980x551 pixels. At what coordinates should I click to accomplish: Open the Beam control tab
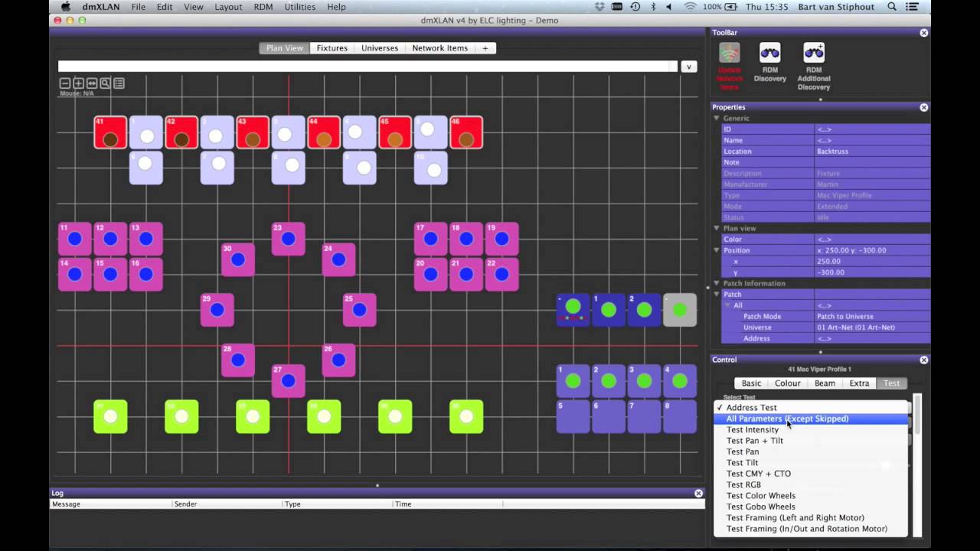point(825,383)
